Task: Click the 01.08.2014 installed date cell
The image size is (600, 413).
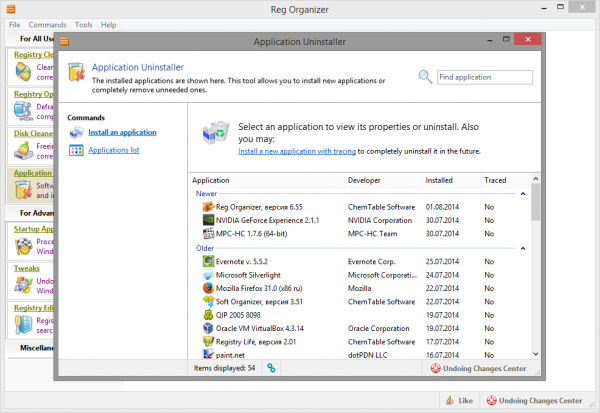Action: point(442,207)
